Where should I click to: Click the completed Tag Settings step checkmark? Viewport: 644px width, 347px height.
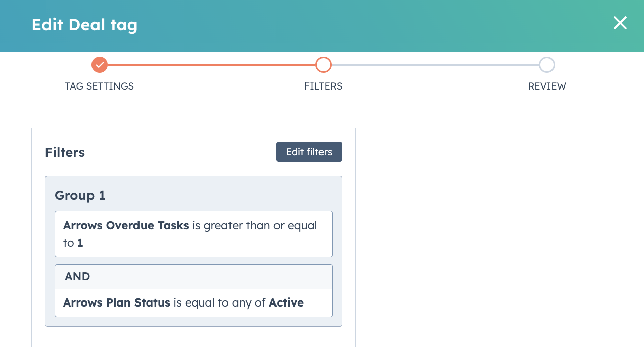pos(100,65)
